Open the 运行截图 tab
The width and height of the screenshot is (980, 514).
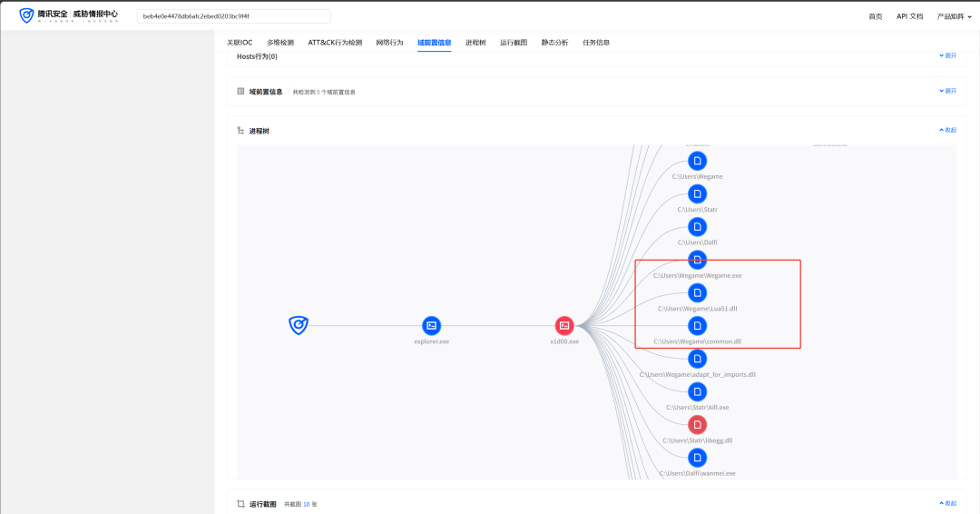tap(514, 43)
